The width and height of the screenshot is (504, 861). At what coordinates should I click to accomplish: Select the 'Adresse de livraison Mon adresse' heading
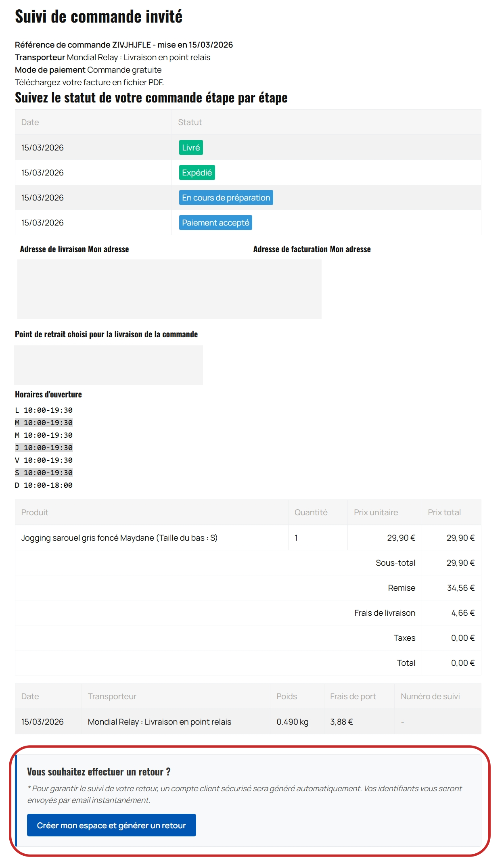pyautogui.click(x=75, y=249)
